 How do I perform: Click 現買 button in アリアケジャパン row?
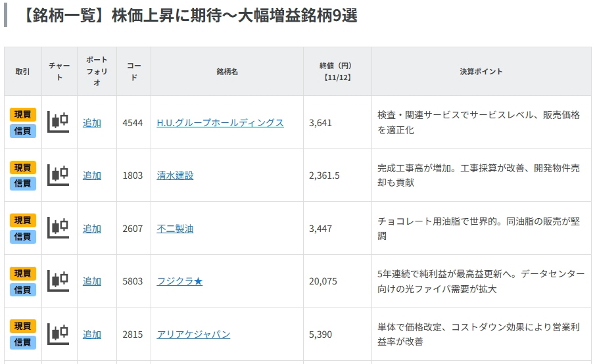coord(23,326)
